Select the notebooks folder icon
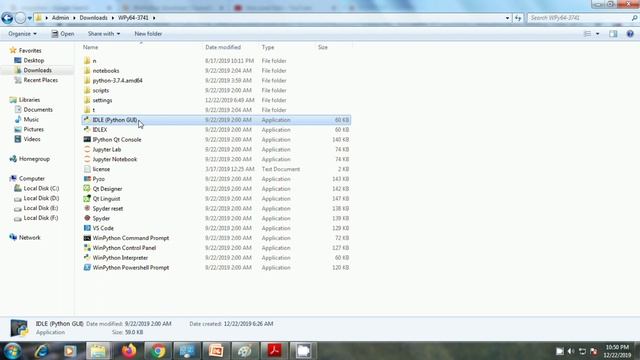 tap(87, 71)
